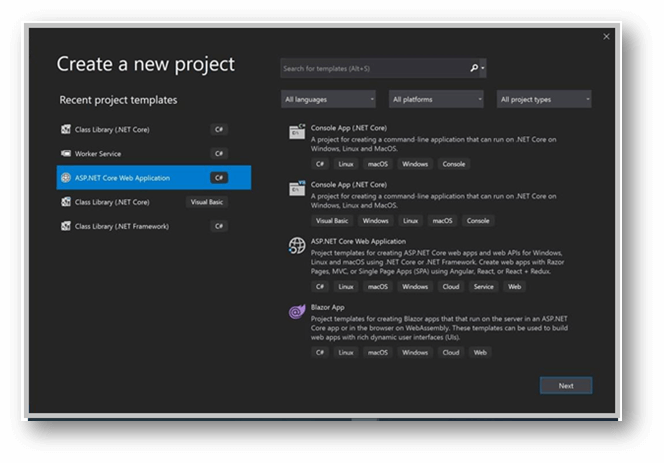Click the Visual Basic tag under Console App

pyautogui.click(x=332, y=221)
